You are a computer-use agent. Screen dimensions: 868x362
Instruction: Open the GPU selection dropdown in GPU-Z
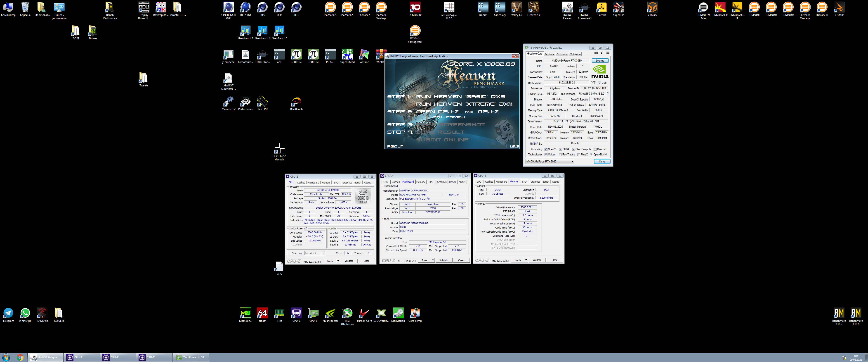click(x=550, y=162)
